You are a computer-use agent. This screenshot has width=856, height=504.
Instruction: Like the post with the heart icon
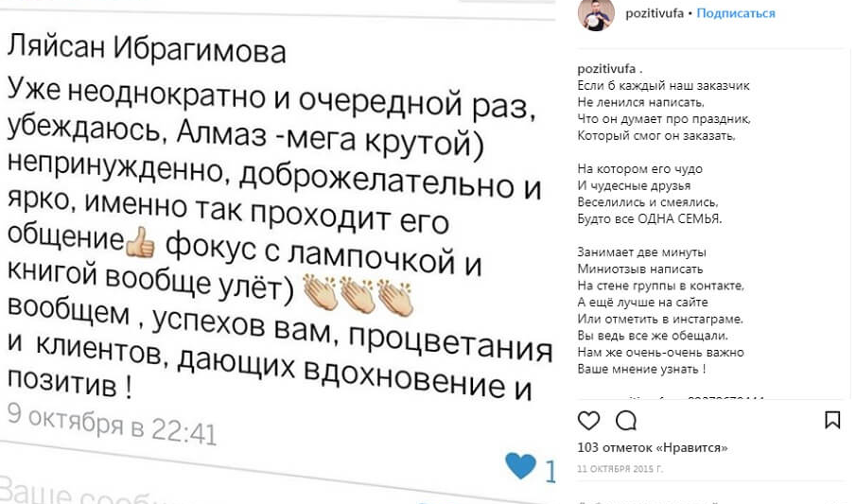pyautogui.click(x=588, y=421)
